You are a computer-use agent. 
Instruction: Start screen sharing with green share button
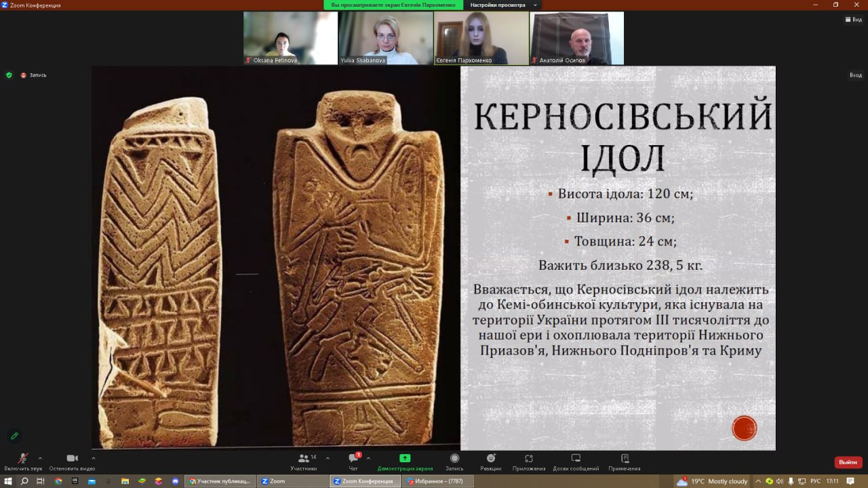pyautogui.click(x=405, y=461)
